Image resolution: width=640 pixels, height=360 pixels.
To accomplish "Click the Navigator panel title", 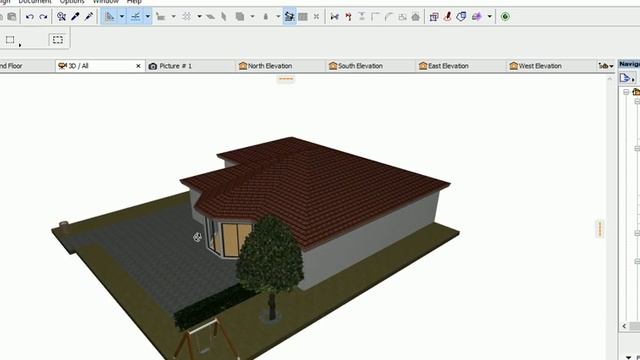I will [x=629, y=64].
